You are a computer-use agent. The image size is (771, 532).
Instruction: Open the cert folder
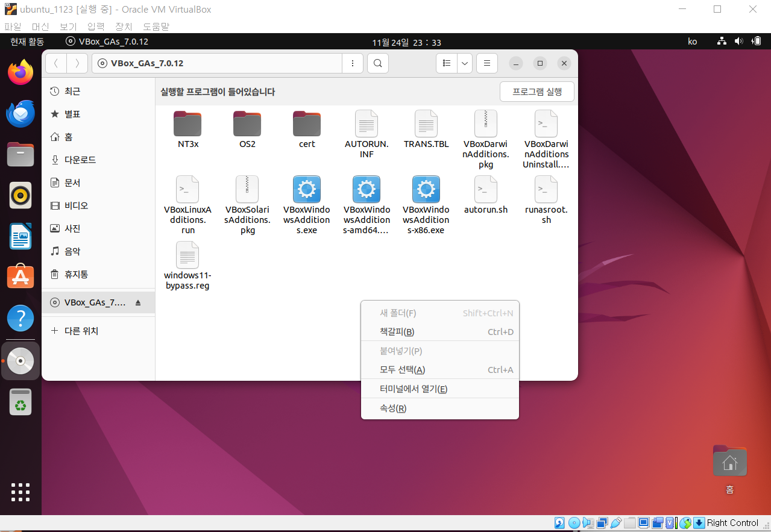pos(307,130)
